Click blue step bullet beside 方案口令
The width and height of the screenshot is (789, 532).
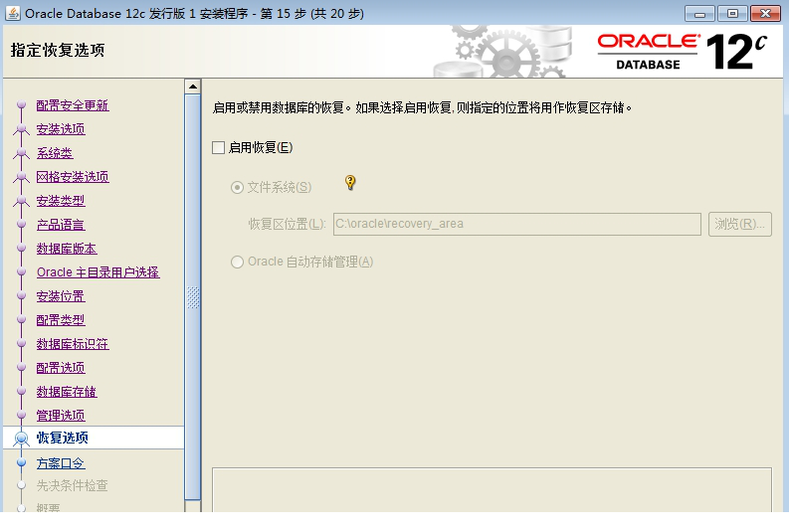click(21, 462)
